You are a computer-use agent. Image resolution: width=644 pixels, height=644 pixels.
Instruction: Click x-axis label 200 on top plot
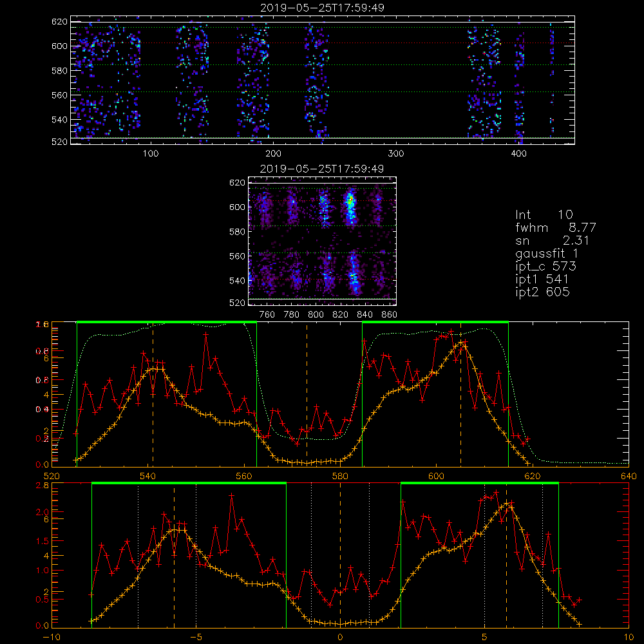tap(273, 154)
